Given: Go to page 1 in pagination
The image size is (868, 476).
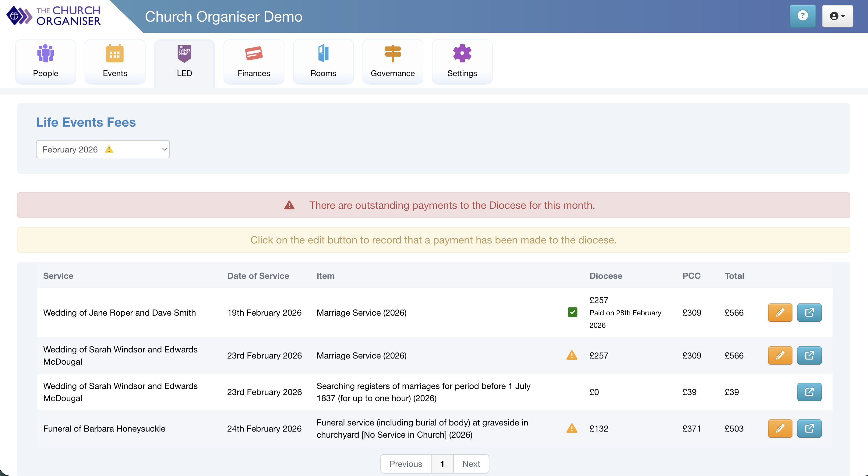Looking at the screenshot, I should pyautogui.click(x=442, y=464).
